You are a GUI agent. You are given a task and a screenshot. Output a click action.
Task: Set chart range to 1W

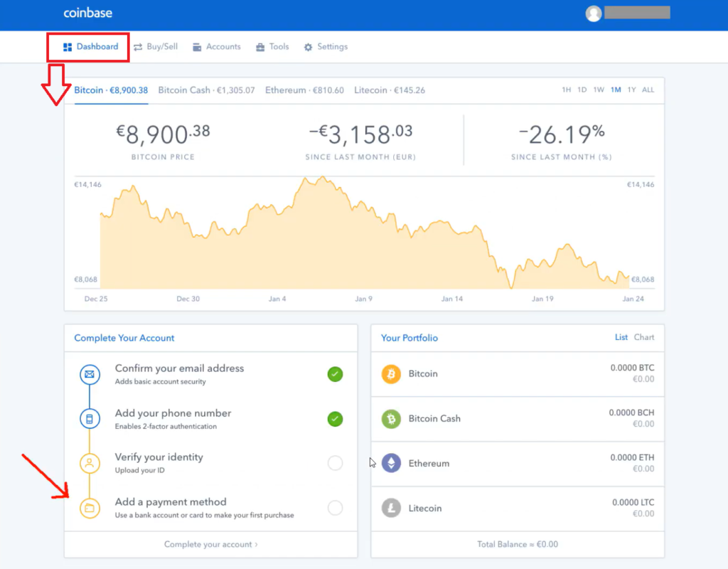click(x=599, y=90)
